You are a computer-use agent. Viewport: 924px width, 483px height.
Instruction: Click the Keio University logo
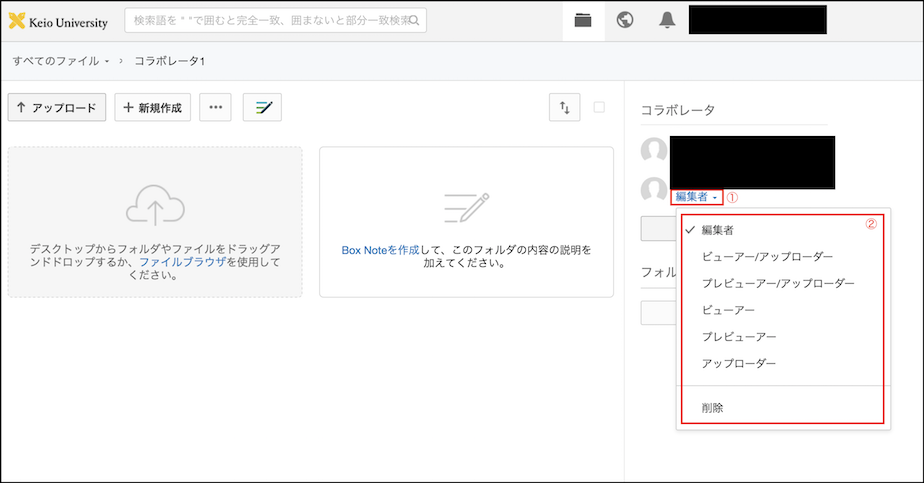58,21
